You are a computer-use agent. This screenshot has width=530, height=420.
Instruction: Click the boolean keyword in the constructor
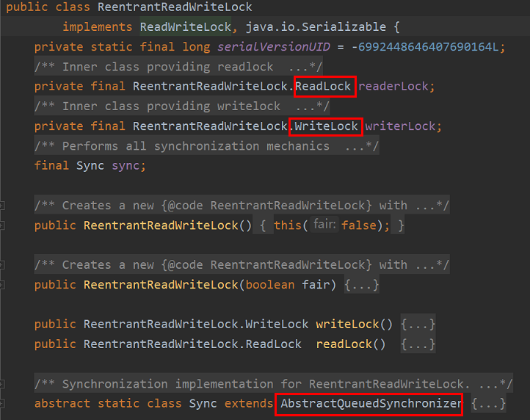(x=270, y=285)
